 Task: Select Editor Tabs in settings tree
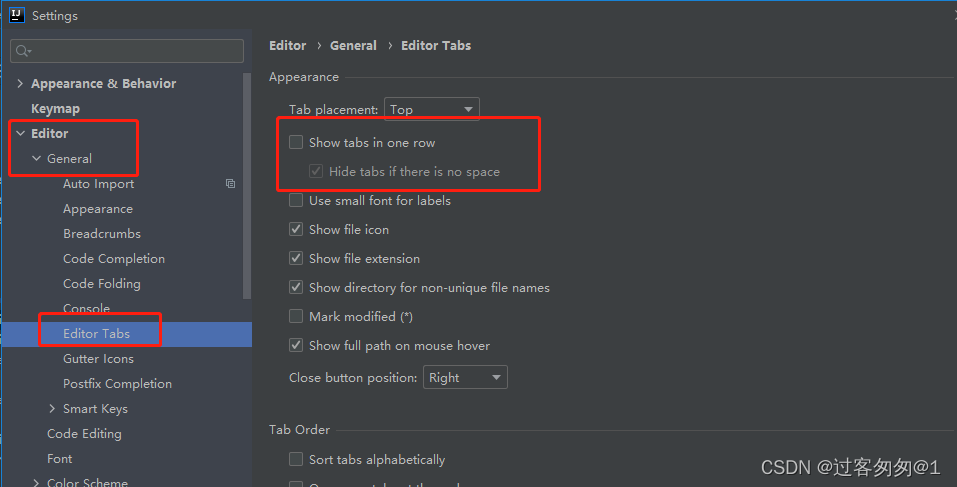[x=96, y=334]
